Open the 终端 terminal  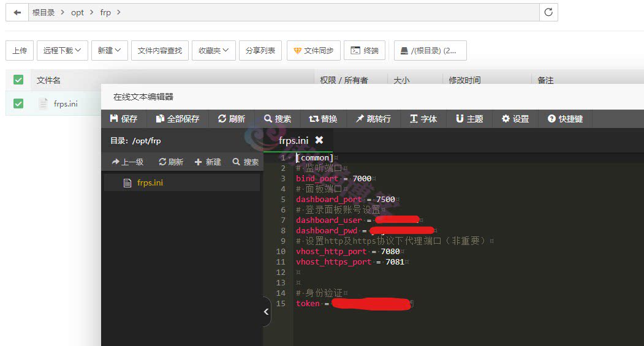click(365, 50)
